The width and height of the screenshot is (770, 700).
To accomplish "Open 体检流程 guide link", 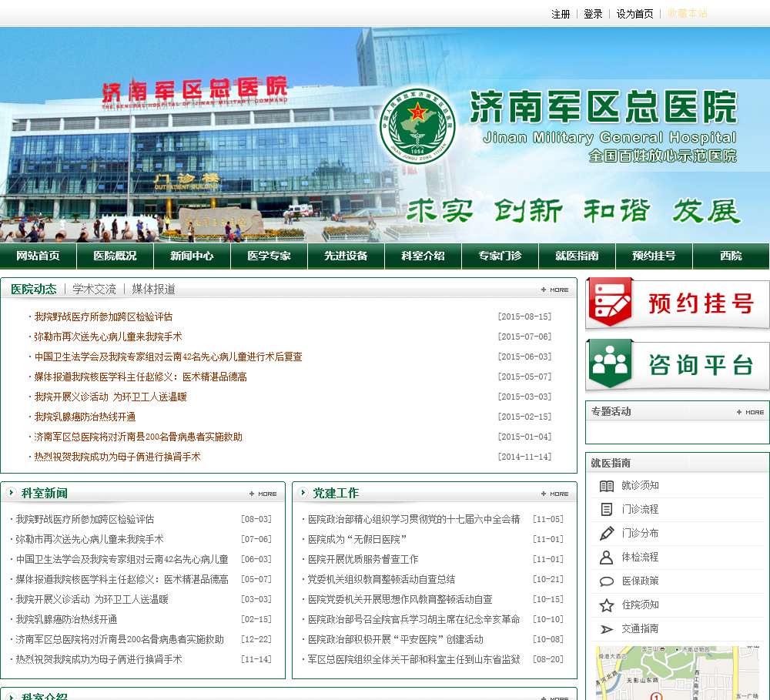I will pyautogui.click(x=640, y=557).
